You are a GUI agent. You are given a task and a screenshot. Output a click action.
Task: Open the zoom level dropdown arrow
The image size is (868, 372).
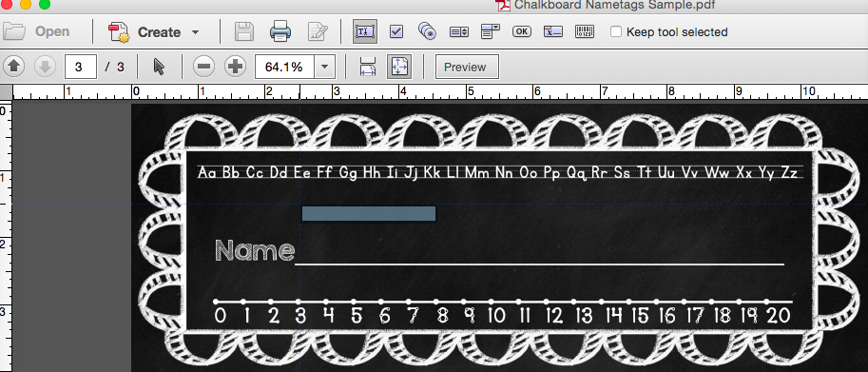(324, 67)
